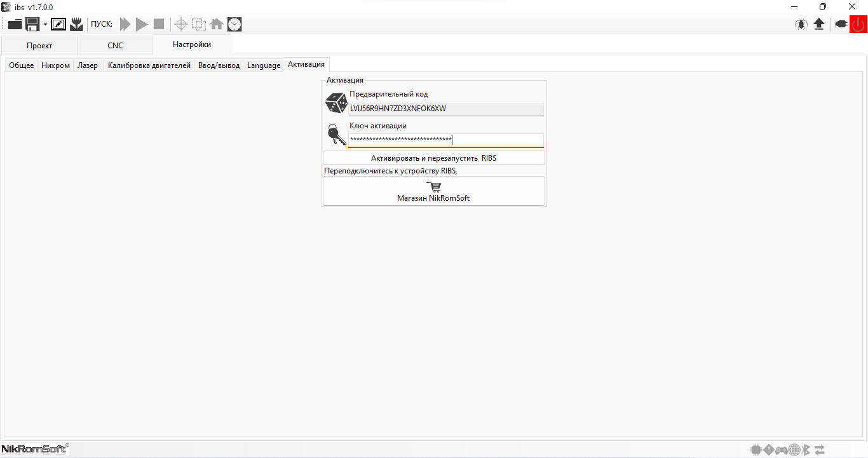
Task: Click the Предварительный код field
Action: [x=446, y=109]
